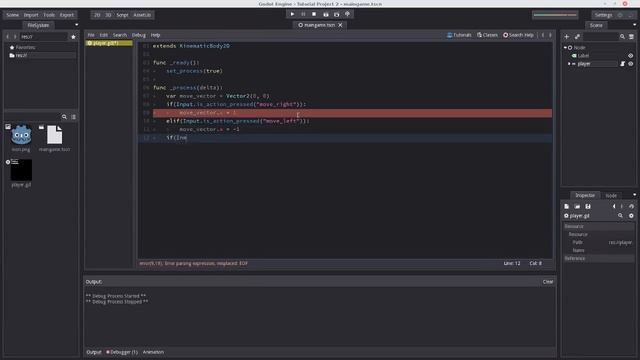
Task: Switch to the Script workspace
Action: coord(122,15)
